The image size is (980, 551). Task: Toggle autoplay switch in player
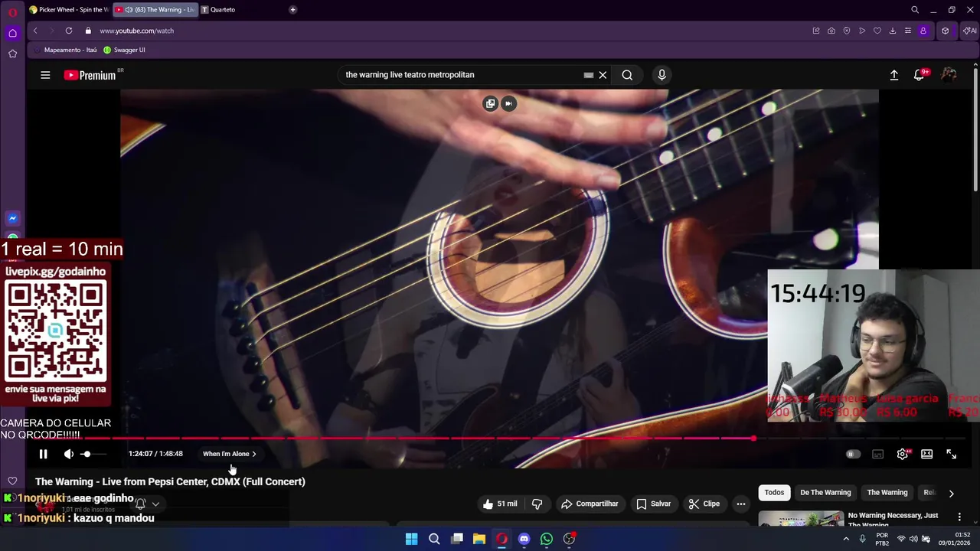(x=853, y=455)
